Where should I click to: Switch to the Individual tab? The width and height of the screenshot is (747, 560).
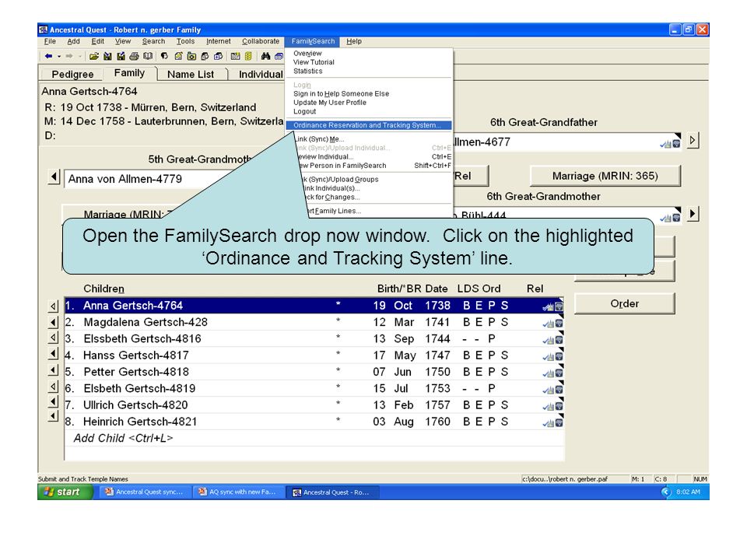pyautogui.click(x=260, y=75)
